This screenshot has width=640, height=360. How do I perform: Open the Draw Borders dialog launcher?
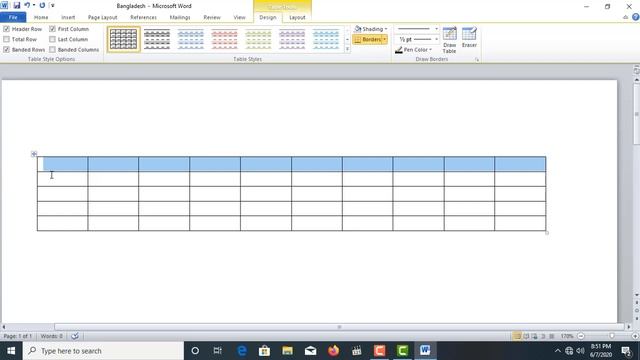[x=476, y=60]
